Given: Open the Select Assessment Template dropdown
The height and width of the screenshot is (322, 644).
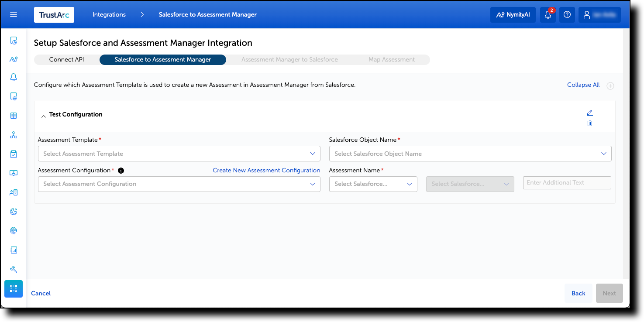Looking at the screenshot, I should coord(179,154).
